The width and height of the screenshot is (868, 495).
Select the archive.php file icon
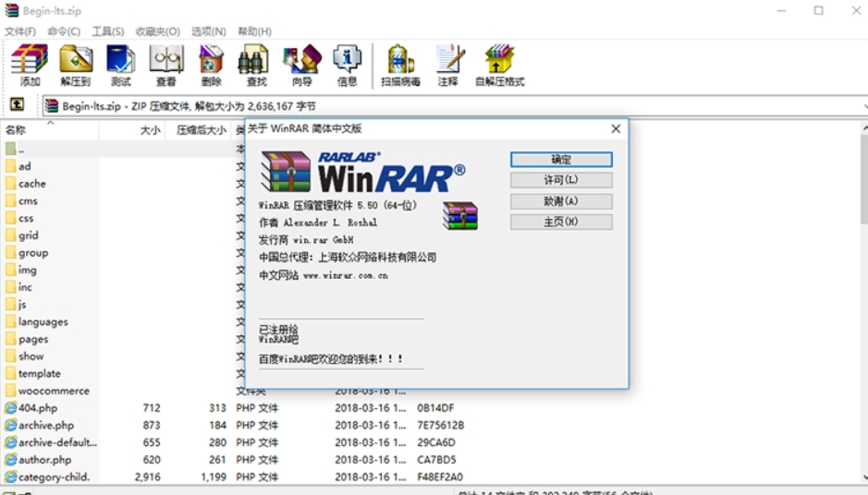(11, 425)
